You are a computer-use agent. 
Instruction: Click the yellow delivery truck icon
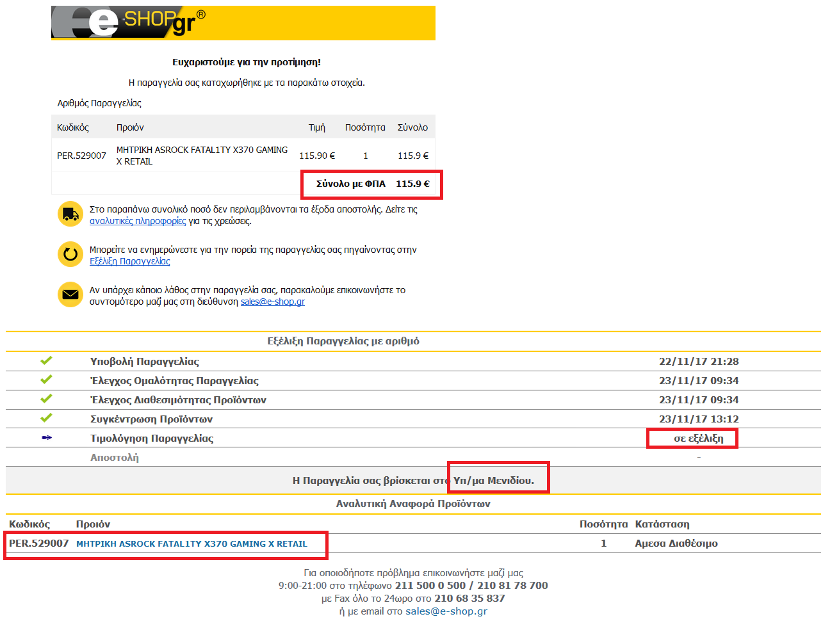pos(70,214)
